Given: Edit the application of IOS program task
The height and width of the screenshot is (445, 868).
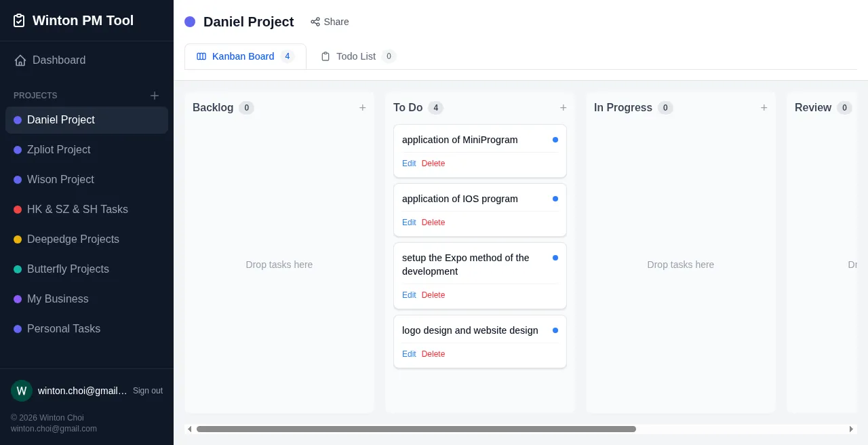Looking at the screenshot, I should (x=409, y=222).
